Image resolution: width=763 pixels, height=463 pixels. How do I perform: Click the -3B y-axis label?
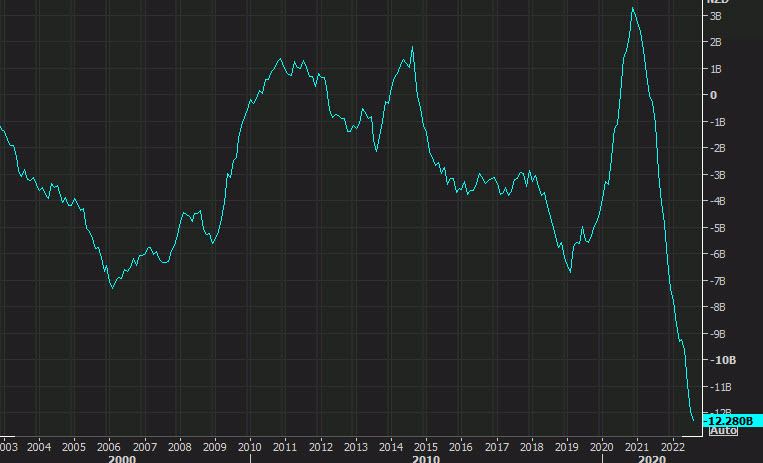coord(717,175)
